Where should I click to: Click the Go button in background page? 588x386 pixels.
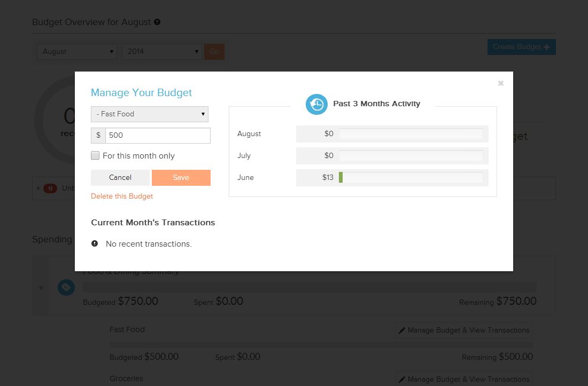(x=214, y=52)
